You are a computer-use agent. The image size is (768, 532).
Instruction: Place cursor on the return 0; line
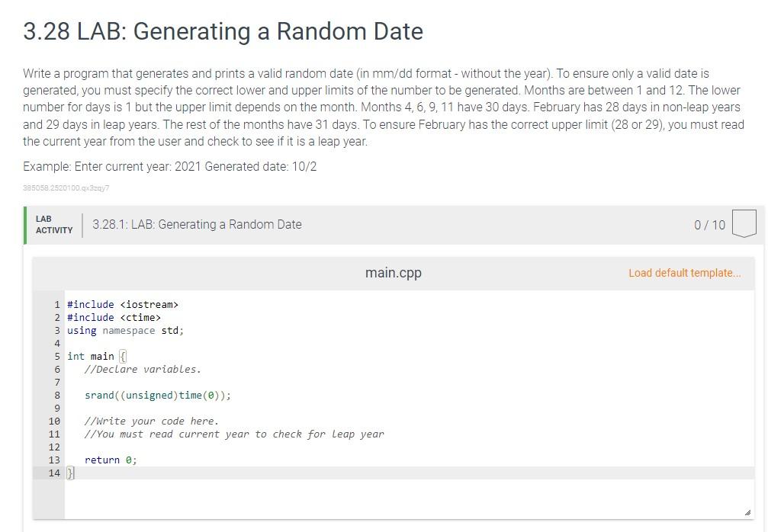(x=111, y=460)
